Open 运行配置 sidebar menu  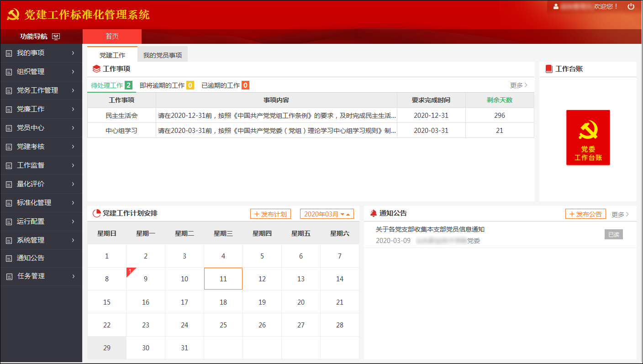point(41,222)
